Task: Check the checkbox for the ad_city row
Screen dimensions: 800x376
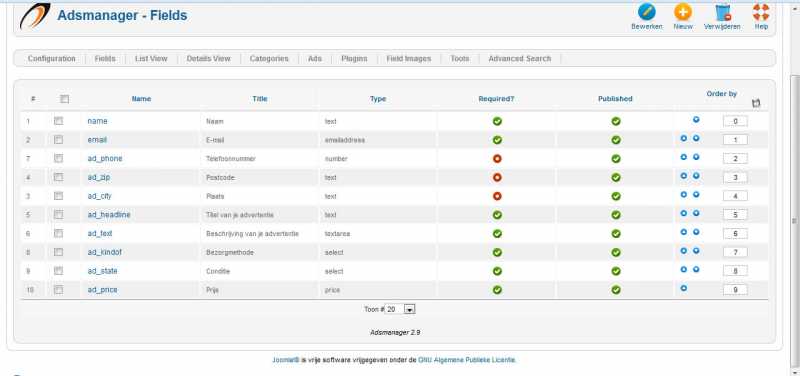Action: pyautogui.click(x=58, y=195)
